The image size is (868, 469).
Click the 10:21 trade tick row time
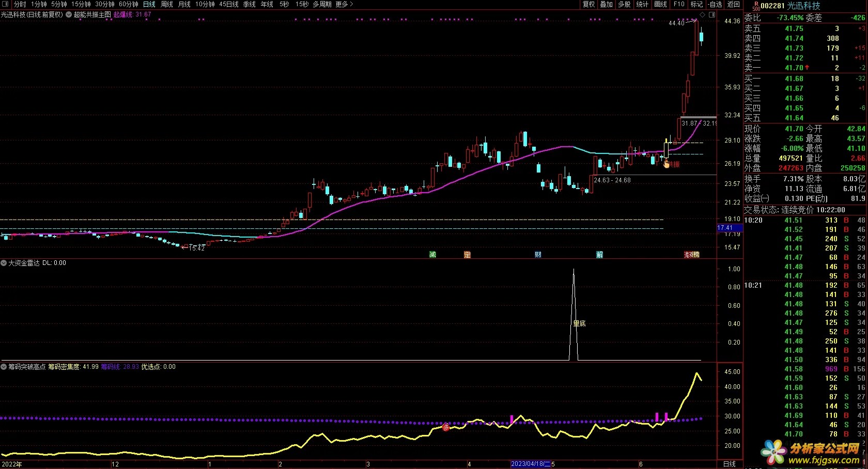tap(753, 285)
